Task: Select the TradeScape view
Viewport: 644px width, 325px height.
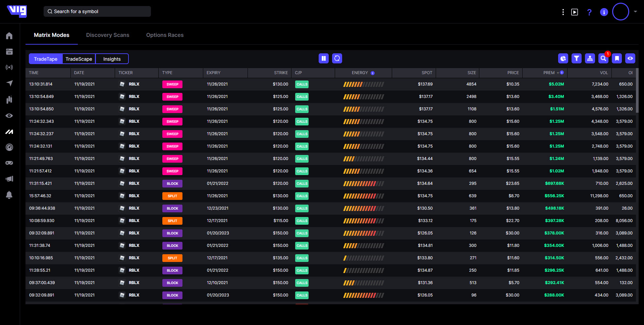Action: (x=79, y=59)
